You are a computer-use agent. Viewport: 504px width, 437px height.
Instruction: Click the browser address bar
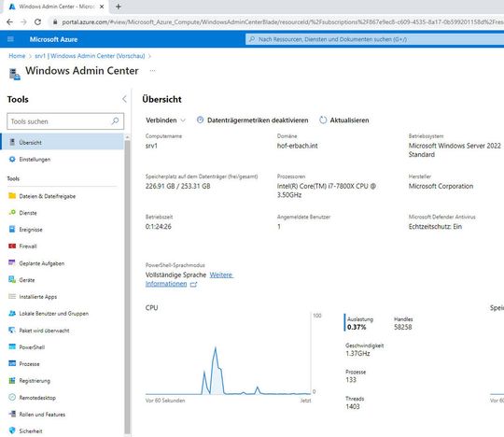(276, 21)
